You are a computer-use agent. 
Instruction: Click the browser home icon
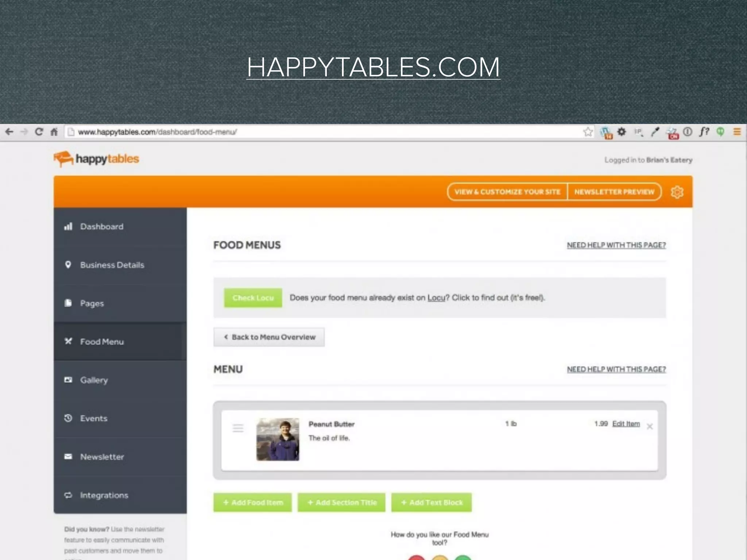tap(54, 132)
